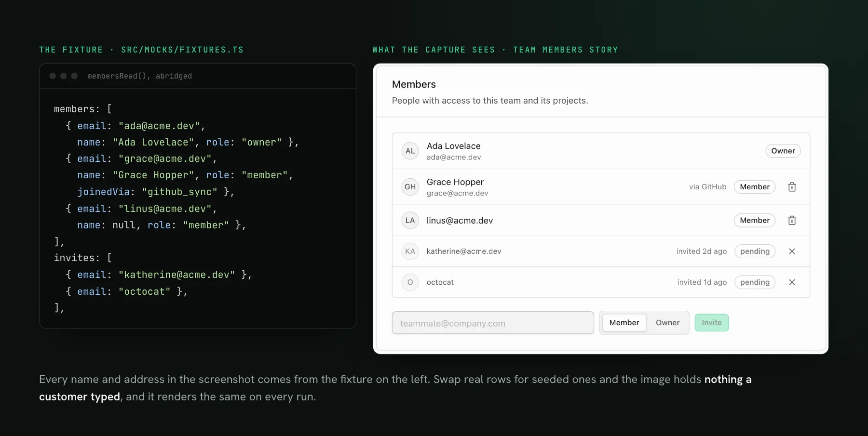868x436 pixels.
Task: Remove linus@acme.dev using the trash icon
Action: click(792, 221)
